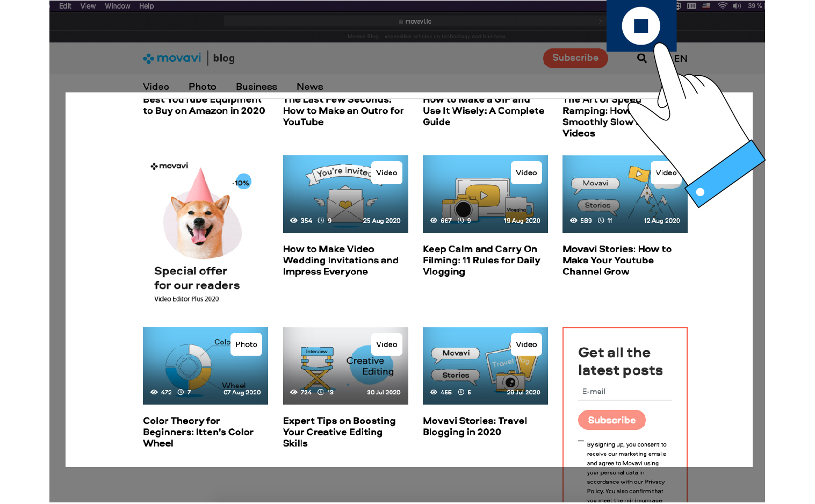The height and width of the screenshot is (504, 815).
Task: Click the Video tag on the 19 Aug 2020 card
Action: (526, 172)
